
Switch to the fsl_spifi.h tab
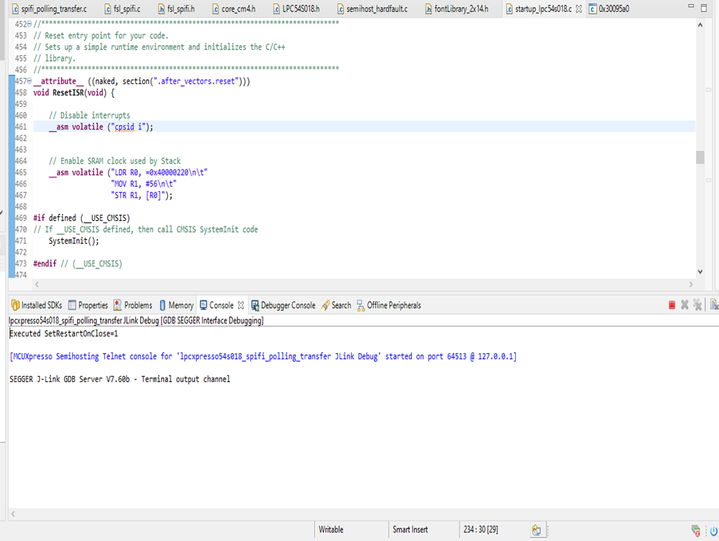[176, 9]
